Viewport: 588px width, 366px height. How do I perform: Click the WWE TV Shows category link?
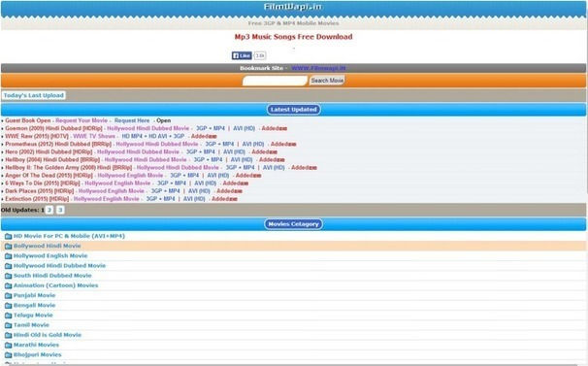[x=94, y=136]
